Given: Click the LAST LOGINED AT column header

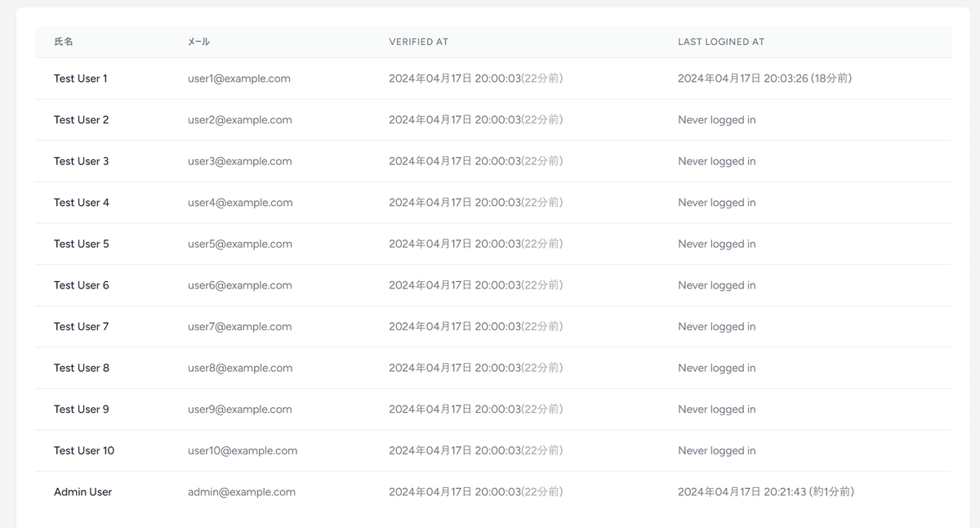Looking at the screenshot, I should (x=721, y=42).
